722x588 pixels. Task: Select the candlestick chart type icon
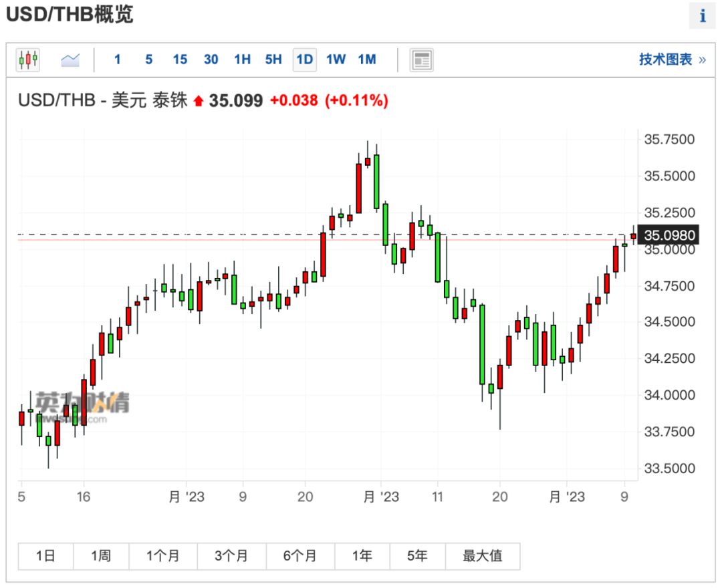coord(28,59)
